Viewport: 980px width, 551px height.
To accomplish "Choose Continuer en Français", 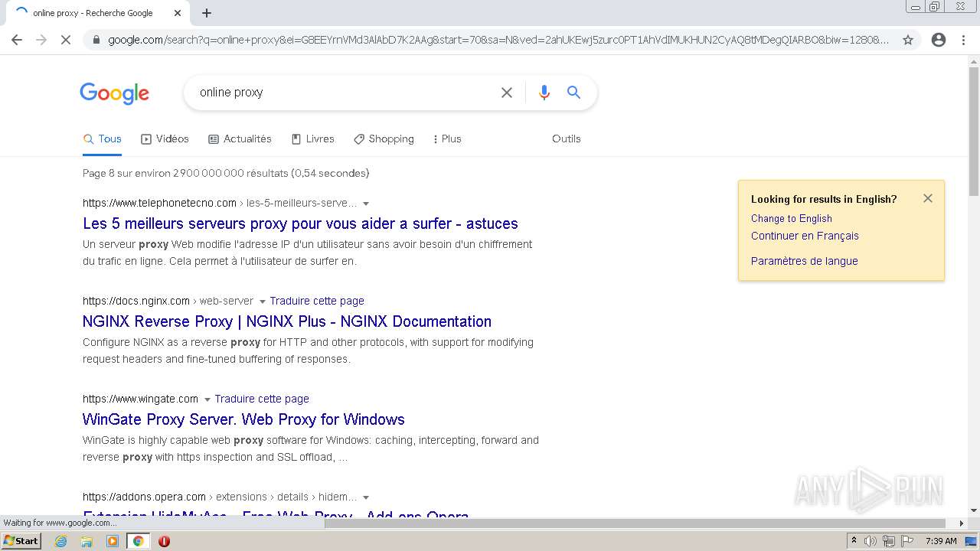I will click(x=805, y=236).
